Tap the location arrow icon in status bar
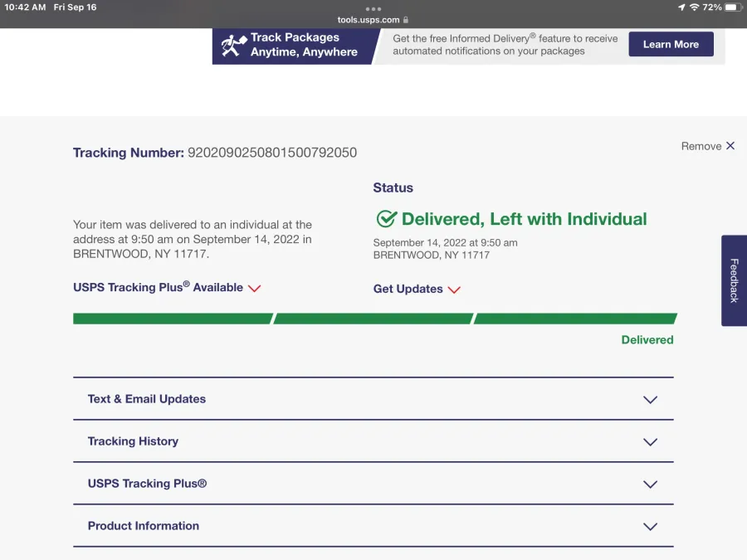This screenshot has height=560, width=747. click(x=681, y=7)
